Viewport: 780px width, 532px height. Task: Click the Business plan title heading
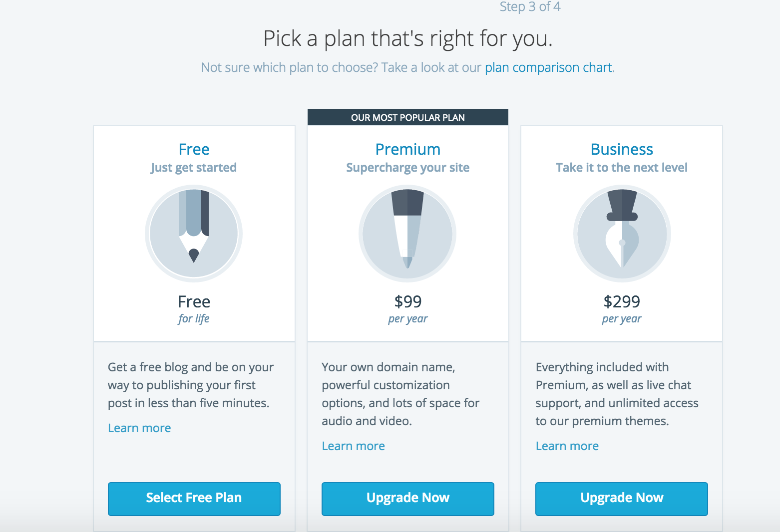[x=622, y=149]
